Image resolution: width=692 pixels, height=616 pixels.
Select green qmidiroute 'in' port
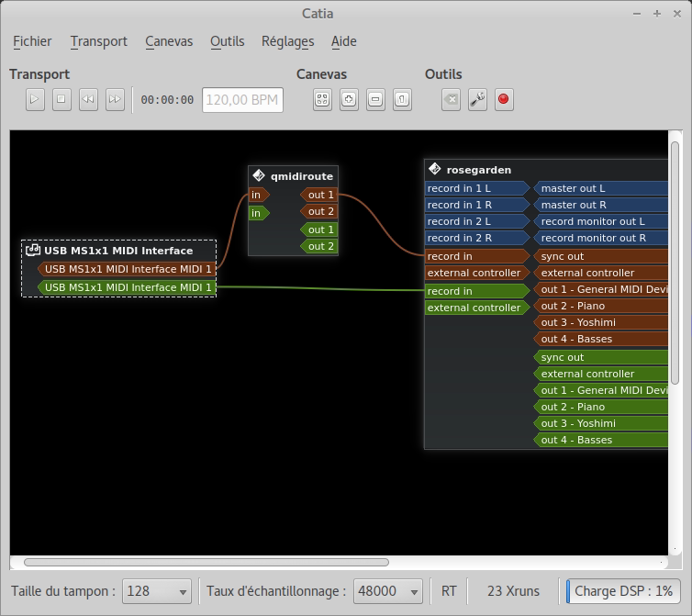[x=259, y=213]
